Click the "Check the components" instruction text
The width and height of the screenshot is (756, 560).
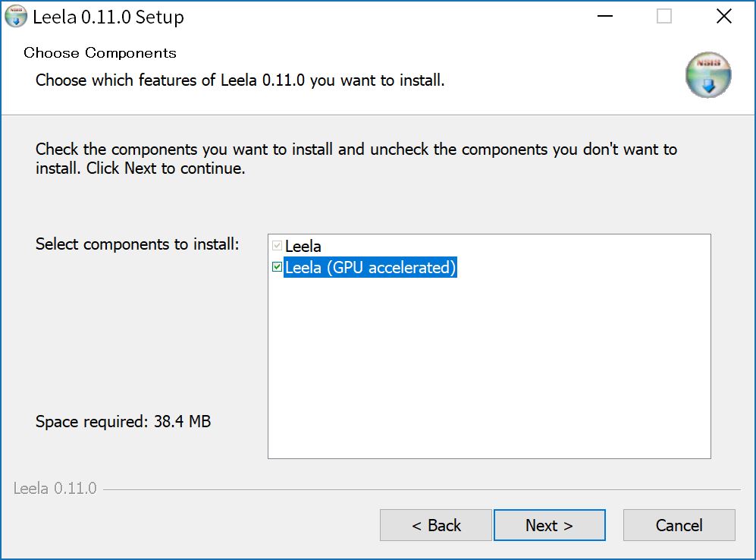coord(356,159)
